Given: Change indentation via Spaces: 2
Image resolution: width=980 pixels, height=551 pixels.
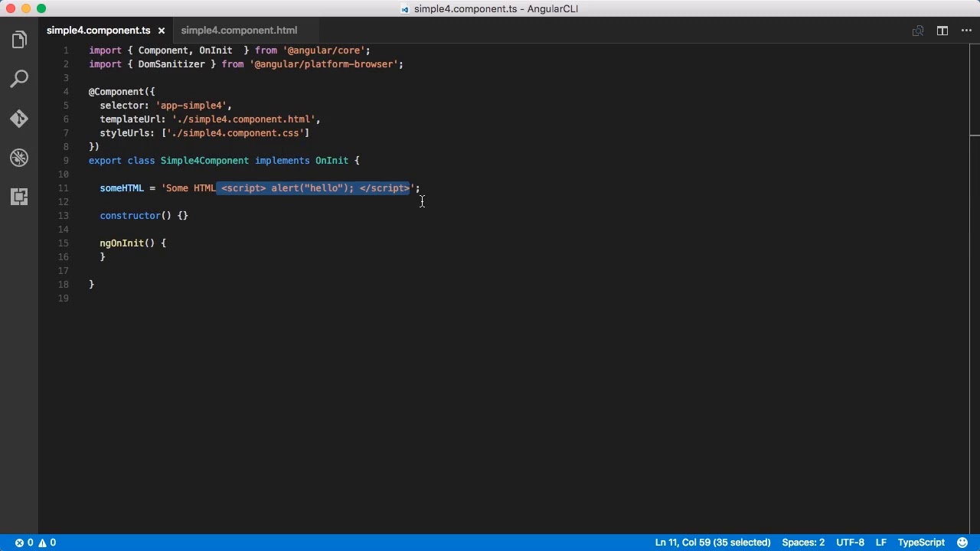Looking at the screenshot, I should 803,543.
